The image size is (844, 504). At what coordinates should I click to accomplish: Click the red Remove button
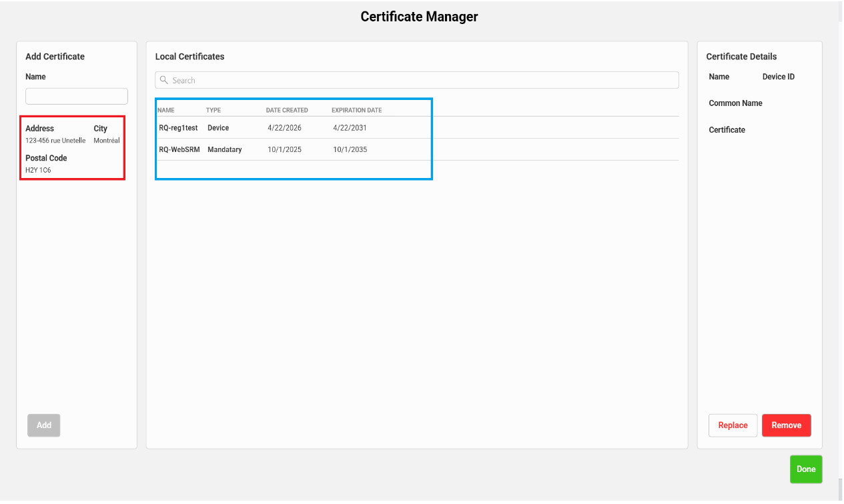point(787,425)
